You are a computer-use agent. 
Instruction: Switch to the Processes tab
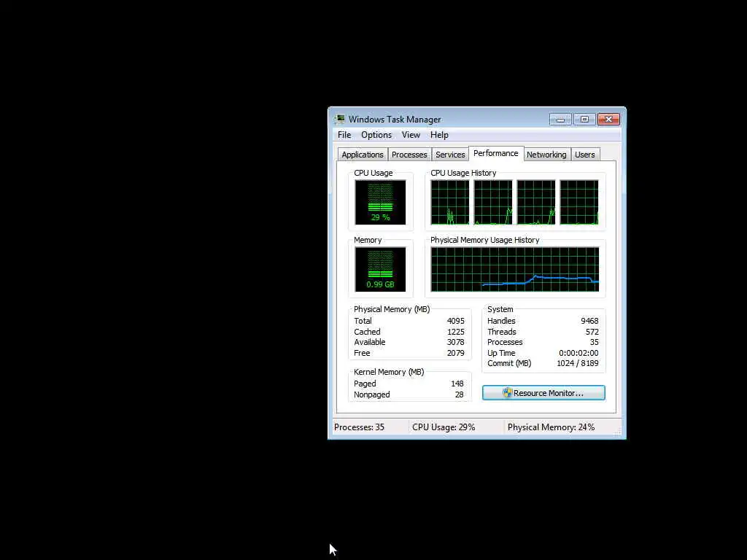[409, 155]
